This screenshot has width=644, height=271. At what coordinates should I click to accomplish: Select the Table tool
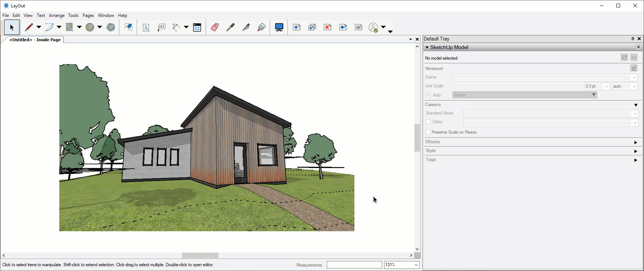pos(197,27)
